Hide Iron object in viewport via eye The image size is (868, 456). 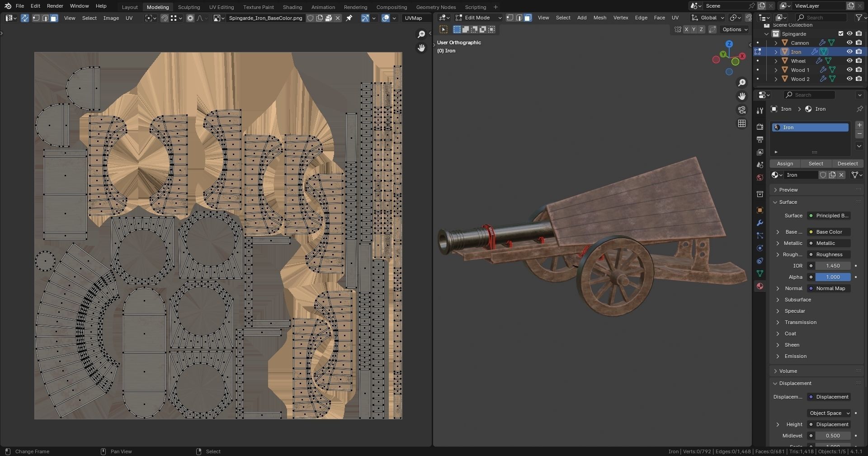point(849,52)
